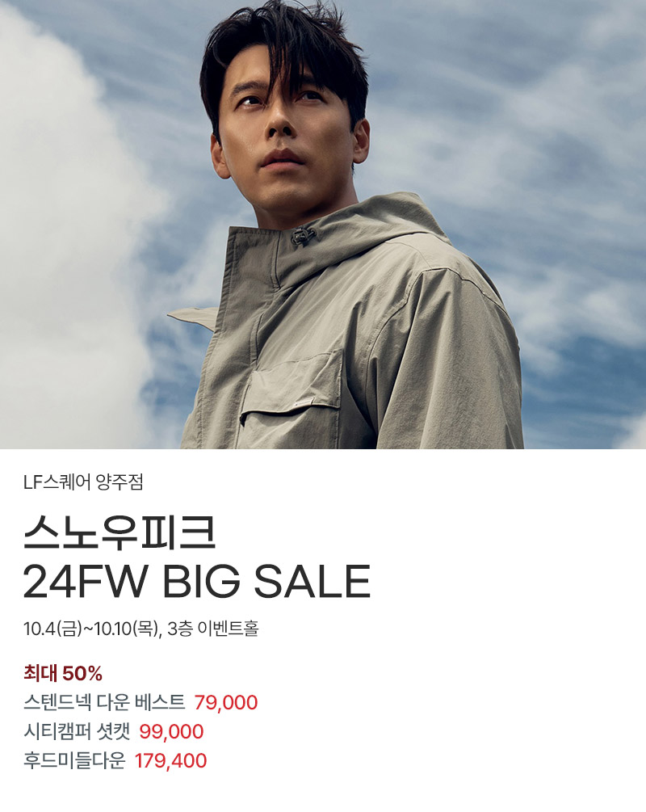Click the 3층 이벤트홀 location text
Viewport: 646px width, 812px height.
[212, 629]
